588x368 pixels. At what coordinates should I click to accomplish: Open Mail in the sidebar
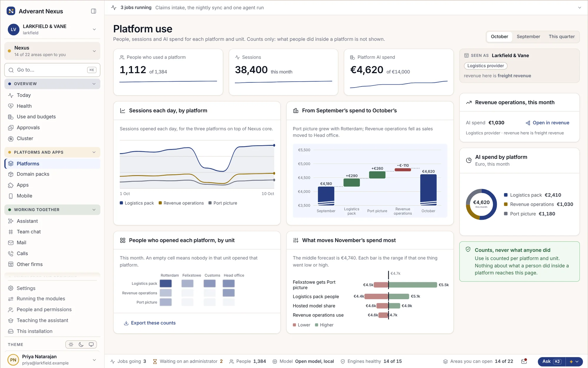click(52, 243)
